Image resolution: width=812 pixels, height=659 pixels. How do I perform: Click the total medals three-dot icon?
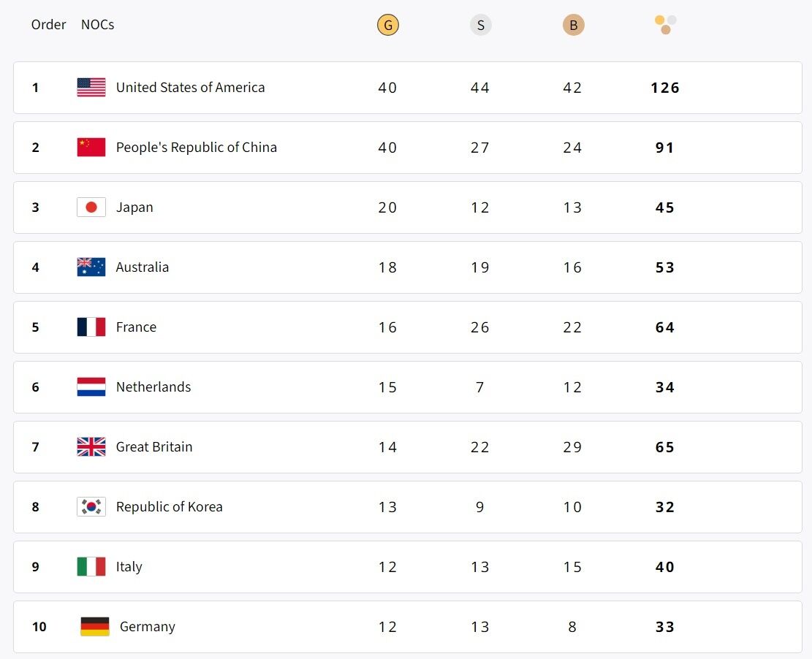665,24
